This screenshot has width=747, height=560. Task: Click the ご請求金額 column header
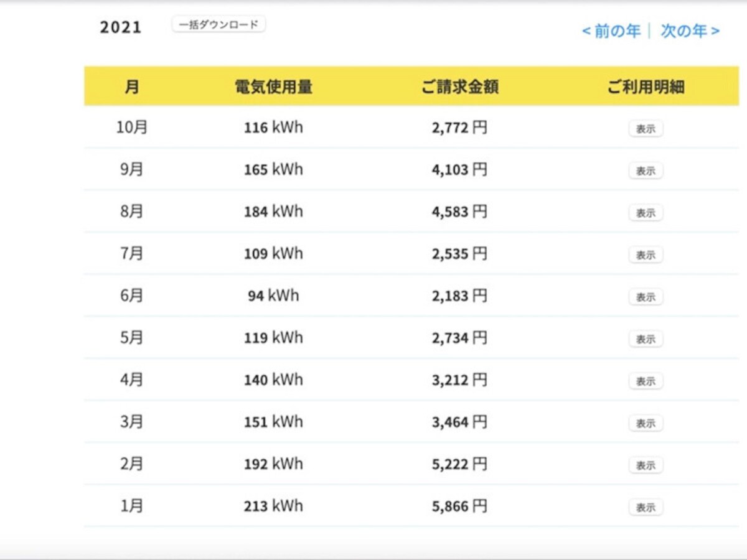click(459, 86)
